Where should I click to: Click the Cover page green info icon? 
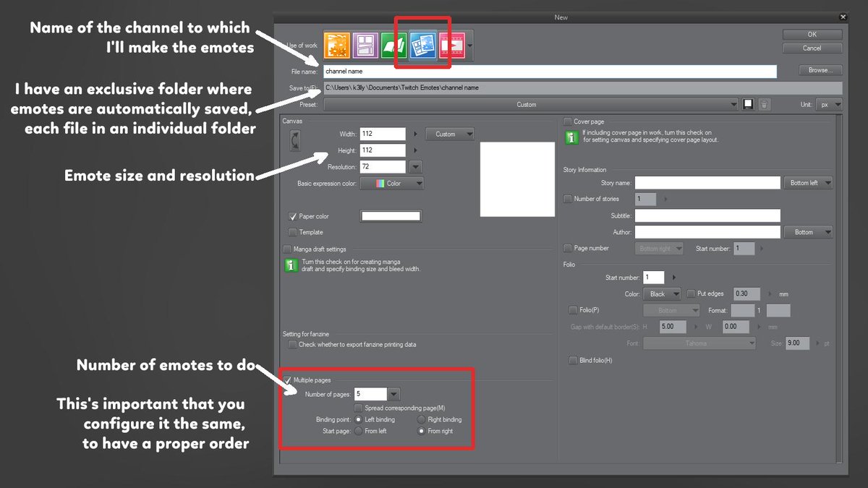coord(571,137)
